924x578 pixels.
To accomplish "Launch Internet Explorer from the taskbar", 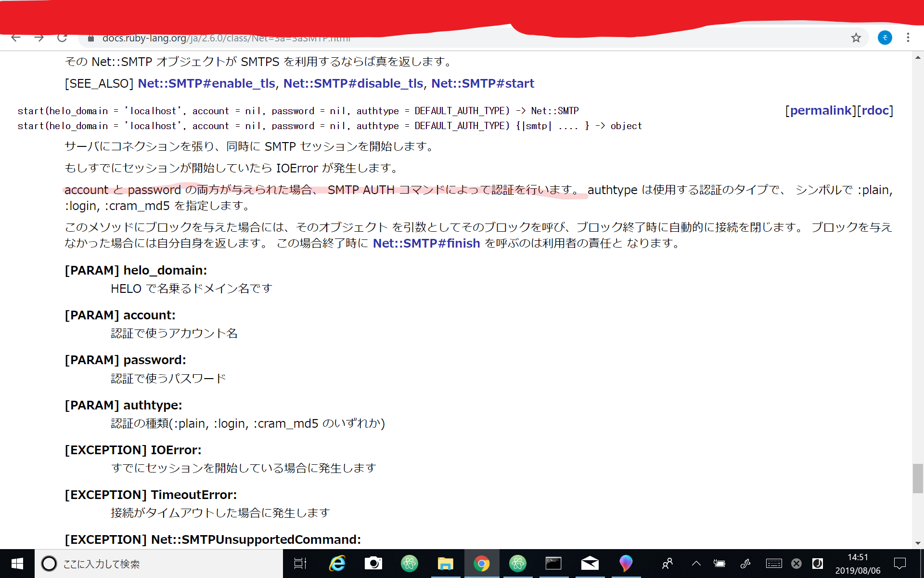I will (337, 563).
